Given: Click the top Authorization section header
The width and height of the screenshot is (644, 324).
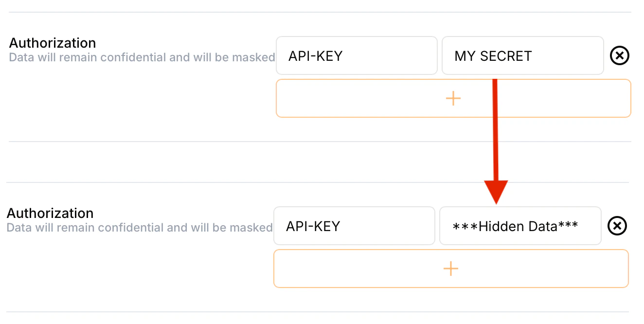Looking at the screenshot, I should tap(52, 43).
